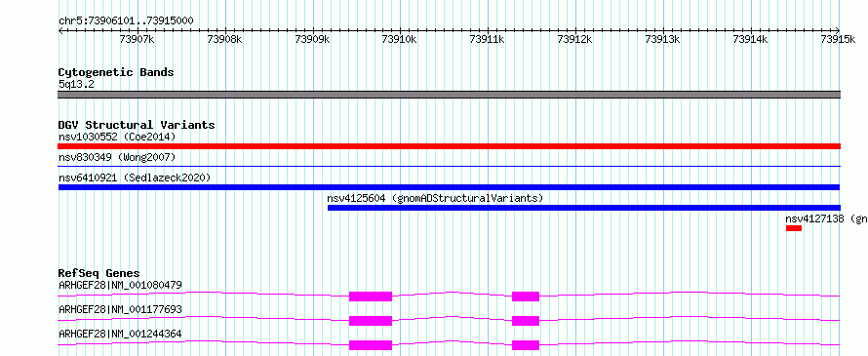Click the chr5:73906101..73915000 region label
The height and width of the screenshot is (356, 868).
(x=126, y=20)
